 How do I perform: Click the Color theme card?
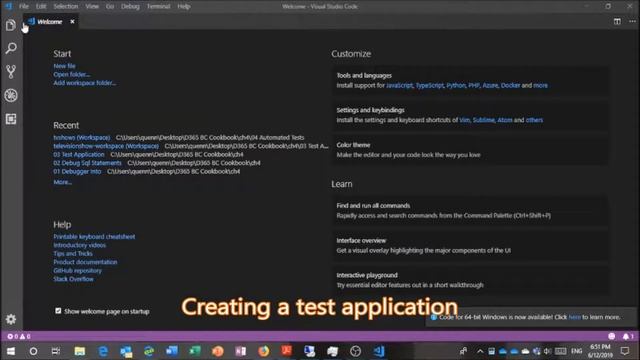(470, 150)
